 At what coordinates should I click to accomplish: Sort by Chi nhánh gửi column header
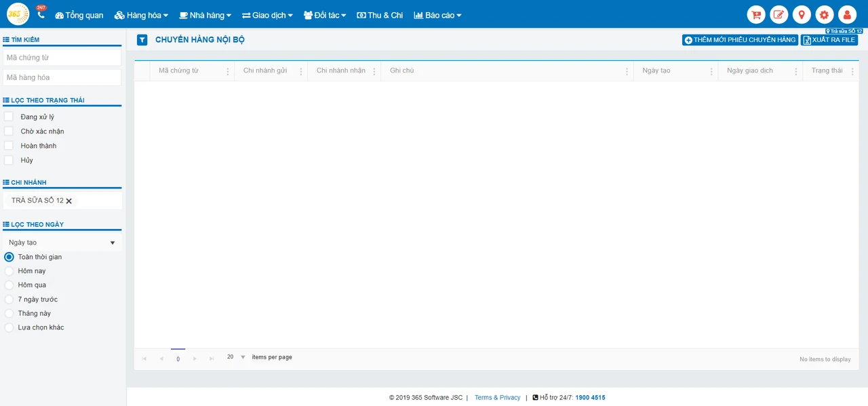pos(265,70)
